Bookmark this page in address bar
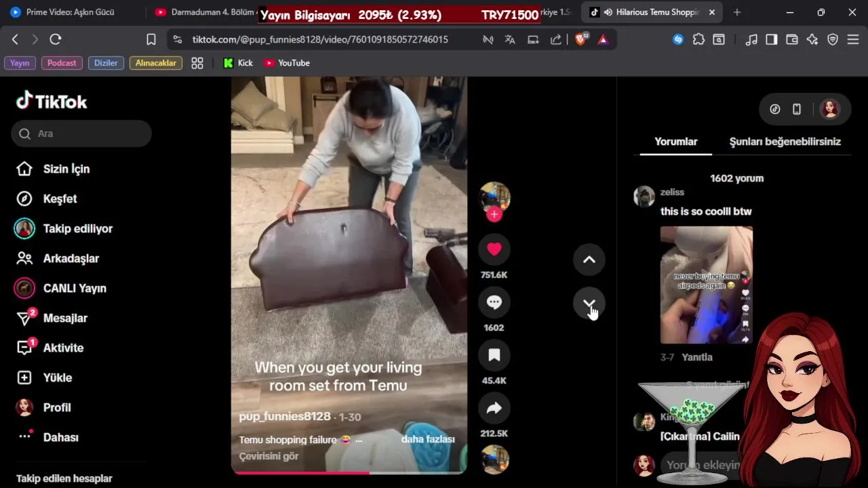868x488 pixels. [x=151, y=39]
